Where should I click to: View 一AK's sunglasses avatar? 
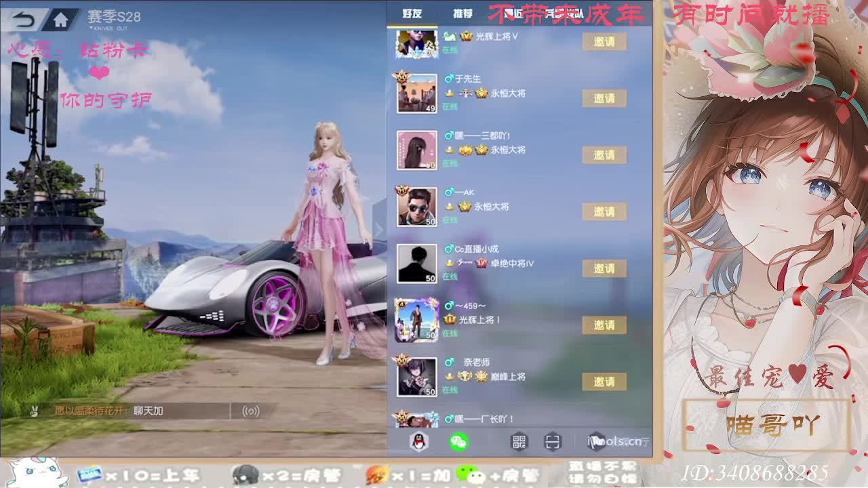click(416, 207)
